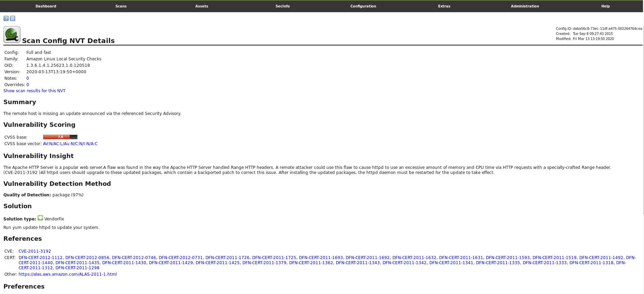Open the Help menu
This screenshot has width=644, height=294.
(x=605, y=6)
